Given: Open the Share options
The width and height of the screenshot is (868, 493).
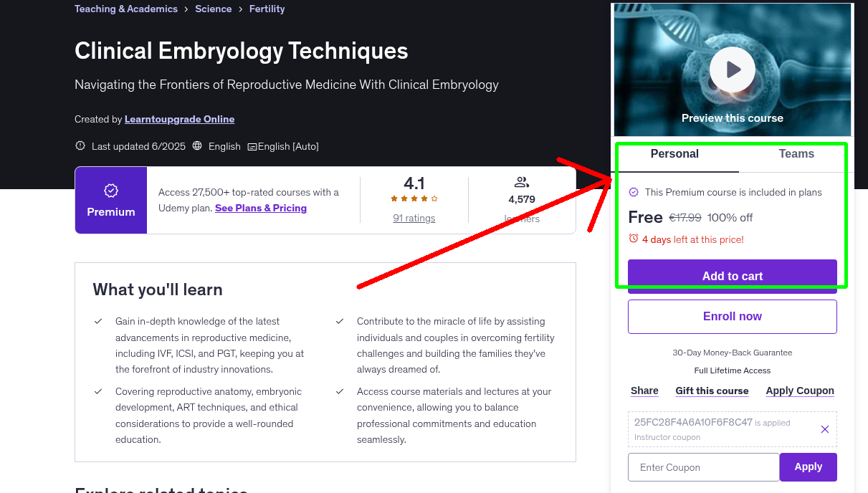Looking at the screenshot, I should coord(644,391).
